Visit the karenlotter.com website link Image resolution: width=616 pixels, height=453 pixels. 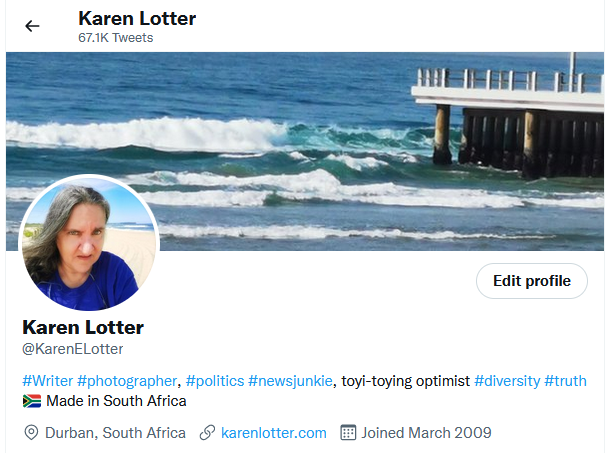(x=274, y=433)
